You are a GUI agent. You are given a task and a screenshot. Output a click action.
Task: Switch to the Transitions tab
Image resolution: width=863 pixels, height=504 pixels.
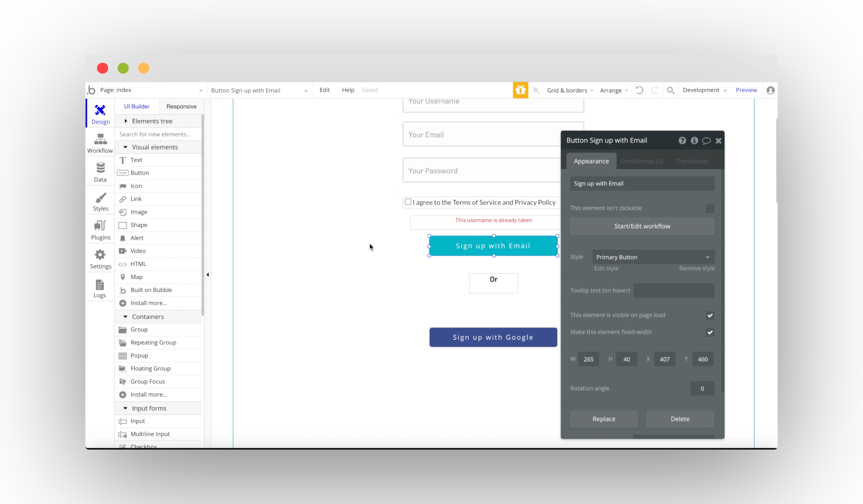tap(691, 161)
